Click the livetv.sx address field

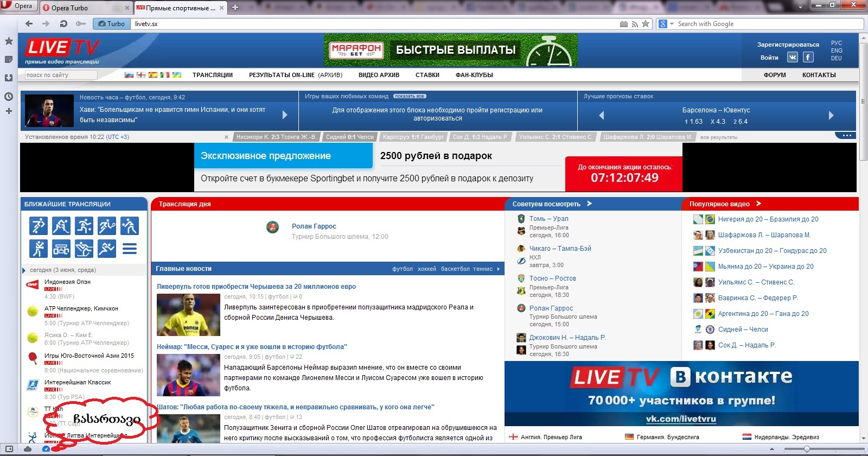click(374, 24)
